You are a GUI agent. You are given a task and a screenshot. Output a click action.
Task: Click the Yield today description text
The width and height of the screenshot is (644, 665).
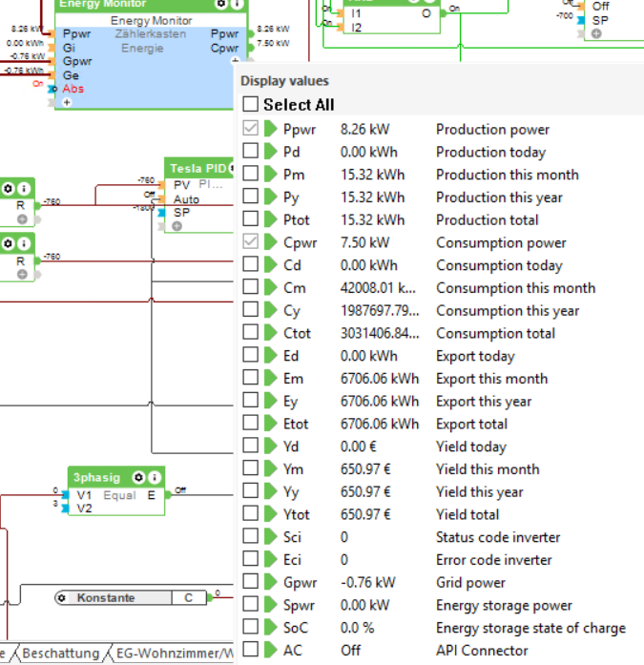[x=471, y=447]
